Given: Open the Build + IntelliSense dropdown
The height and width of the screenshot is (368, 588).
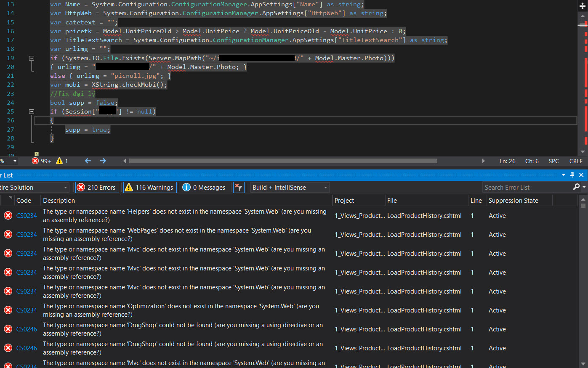Looking at the screenshot, I should point(290,188).
